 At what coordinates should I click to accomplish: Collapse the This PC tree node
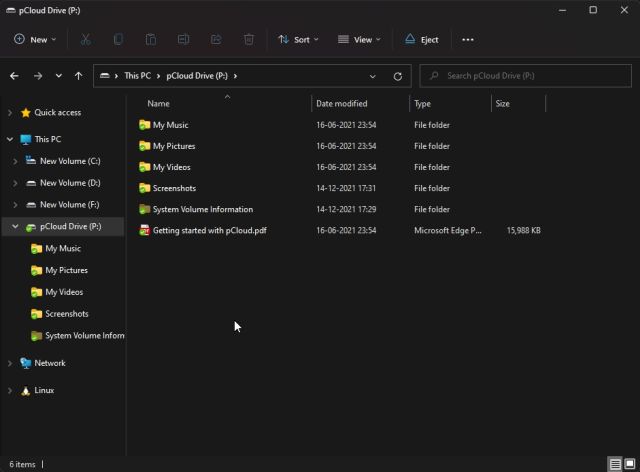click(10, 139)
